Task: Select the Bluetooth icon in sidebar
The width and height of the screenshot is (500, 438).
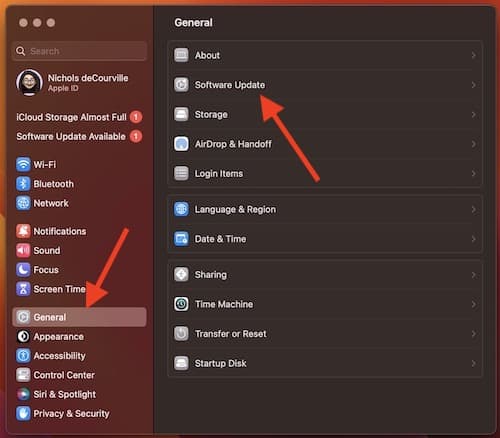Action: [23, 184]
